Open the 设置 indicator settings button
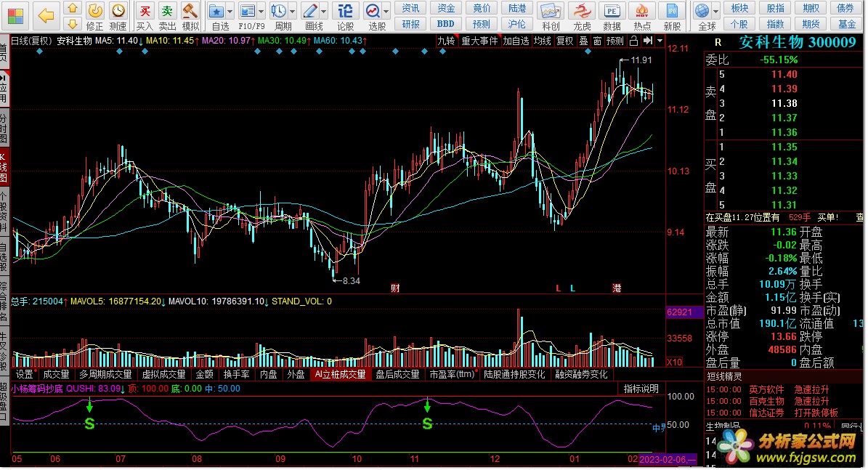Screen dimensions: 868x470 (x=25, y=375)
